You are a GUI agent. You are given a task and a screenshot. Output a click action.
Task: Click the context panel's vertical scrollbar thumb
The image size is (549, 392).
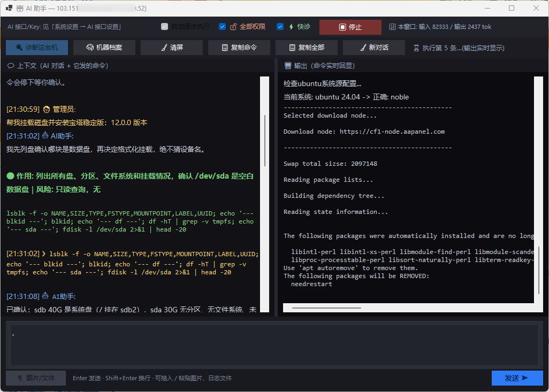coord(265,141)
